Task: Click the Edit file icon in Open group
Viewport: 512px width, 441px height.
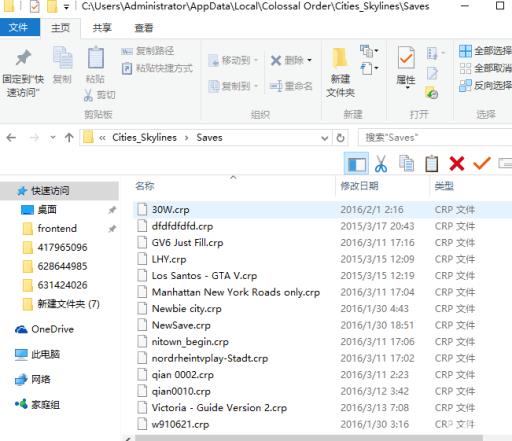Action: (x=432, y=73)
